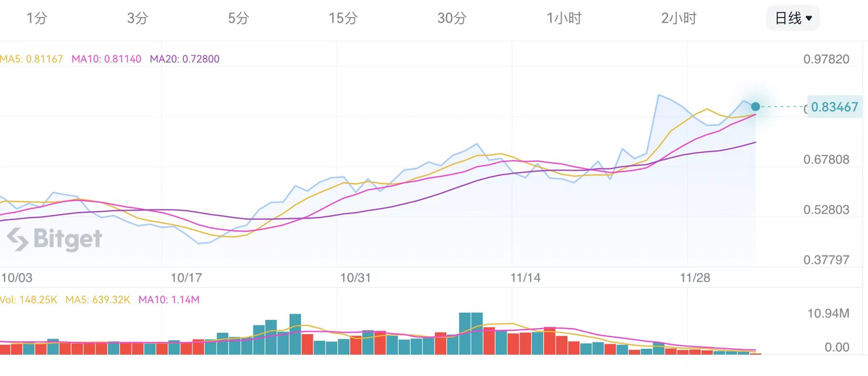Click the current price marker dot
868x376 pixels.
(x=755, y=106)
